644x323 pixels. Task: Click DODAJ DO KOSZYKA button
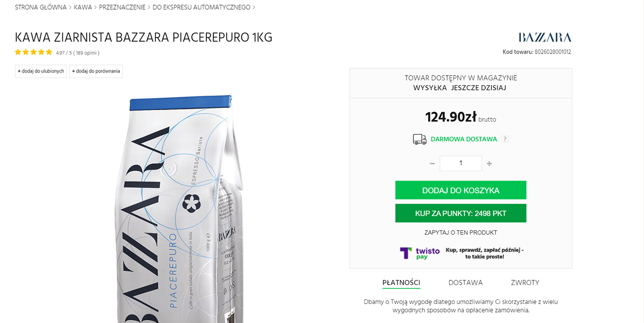[x=461, y=190]
